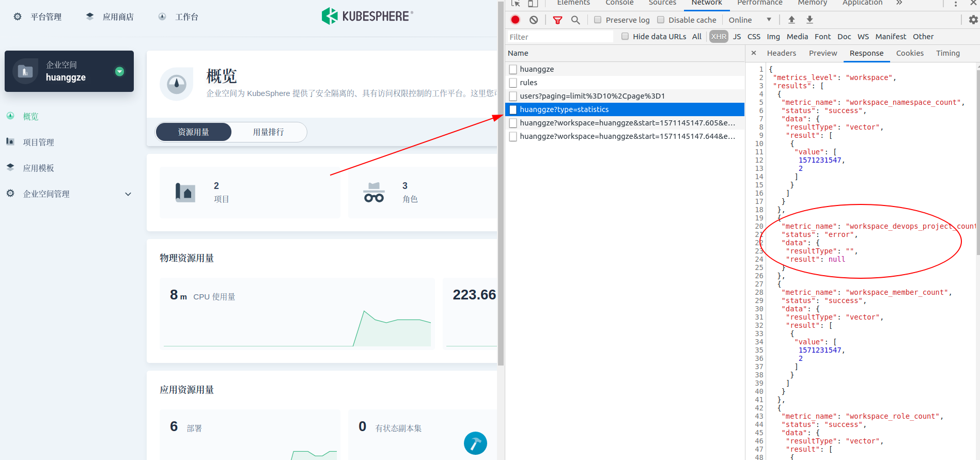
Task: Open the Online throttling dropdown
Action: [x=750, y=20]
